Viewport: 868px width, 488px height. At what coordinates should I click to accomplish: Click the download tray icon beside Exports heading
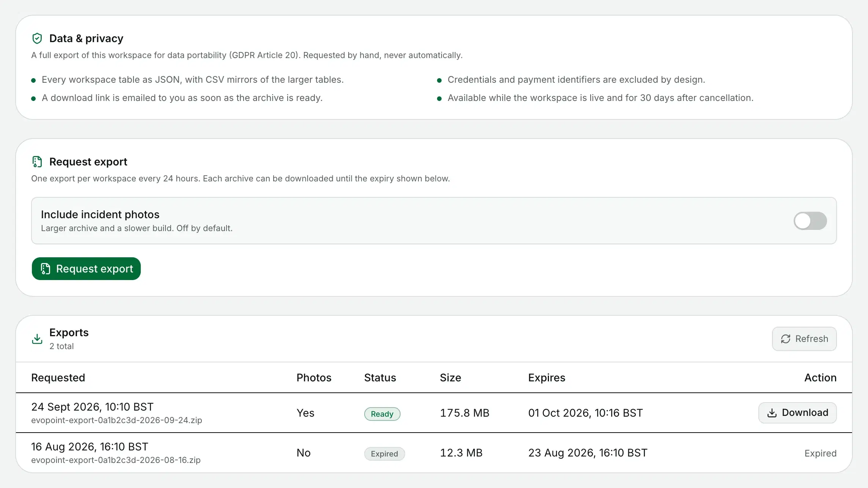click(37, 339)
